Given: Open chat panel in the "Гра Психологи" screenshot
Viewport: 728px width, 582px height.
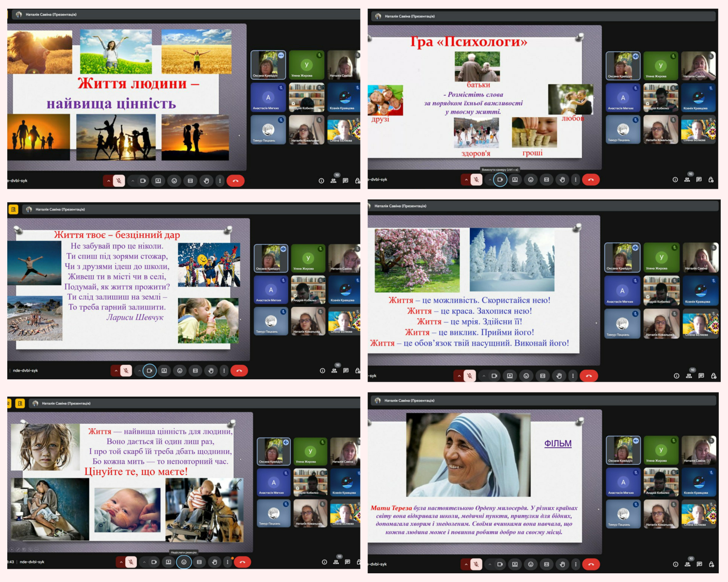Looking at the screenshot, I should point(699,179).
